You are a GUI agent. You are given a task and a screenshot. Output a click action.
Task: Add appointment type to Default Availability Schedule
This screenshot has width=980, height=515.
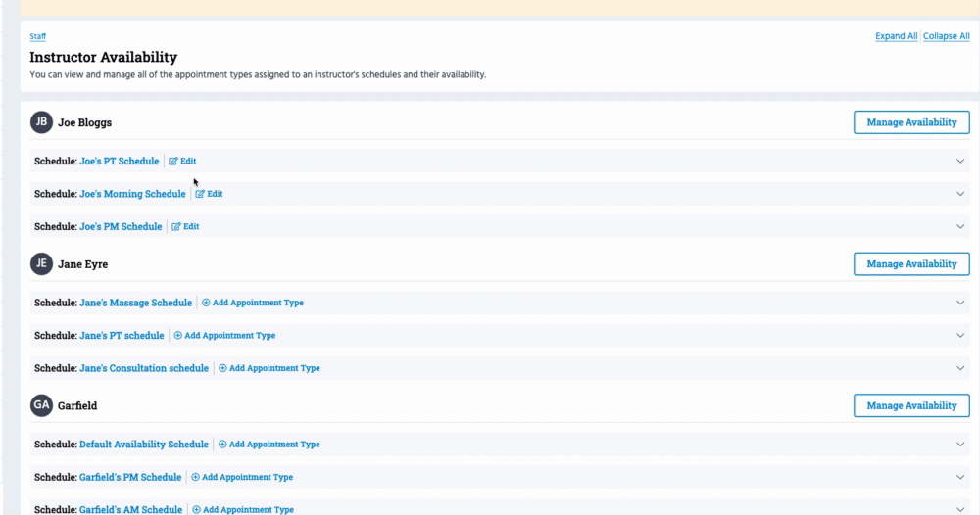click(x=269, y=445)
